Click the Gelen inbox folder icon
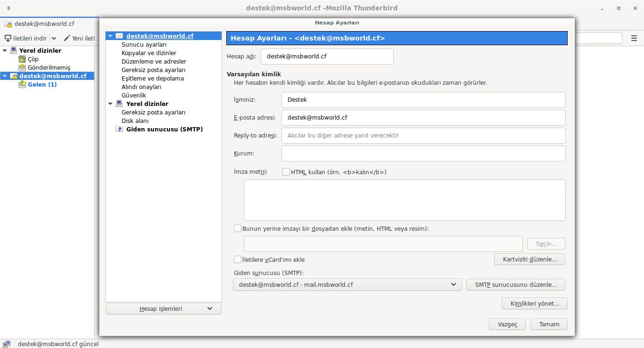 coord(22,84)
